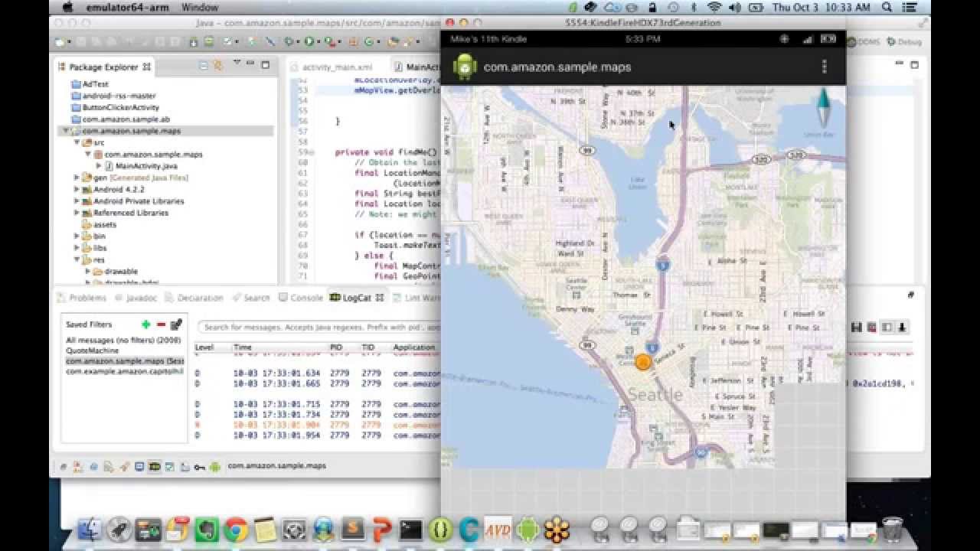Viewport: 980px width, 551px height.
Task: Maximize the Package Explorer panel
Action: 265,65
